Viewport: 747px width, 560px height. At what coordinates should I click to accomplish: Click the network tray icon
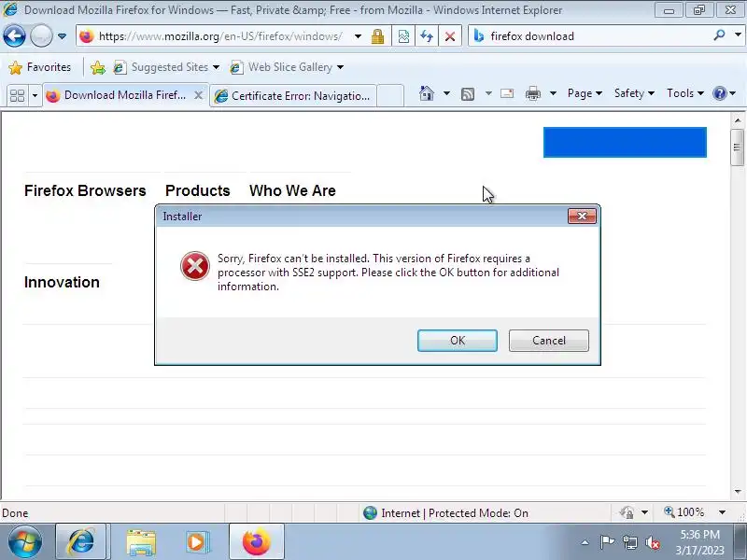pyautogui.click(x=630, y=542)
